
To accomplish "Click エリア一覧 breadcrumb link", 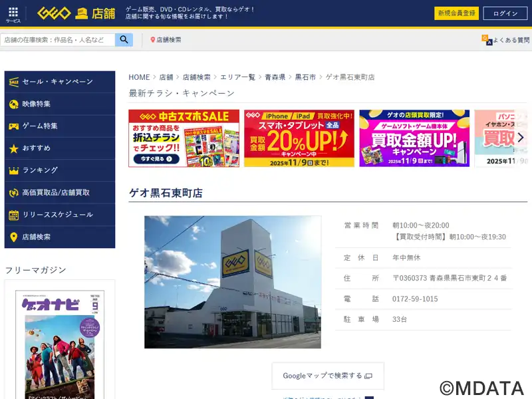I will [237, 77].
